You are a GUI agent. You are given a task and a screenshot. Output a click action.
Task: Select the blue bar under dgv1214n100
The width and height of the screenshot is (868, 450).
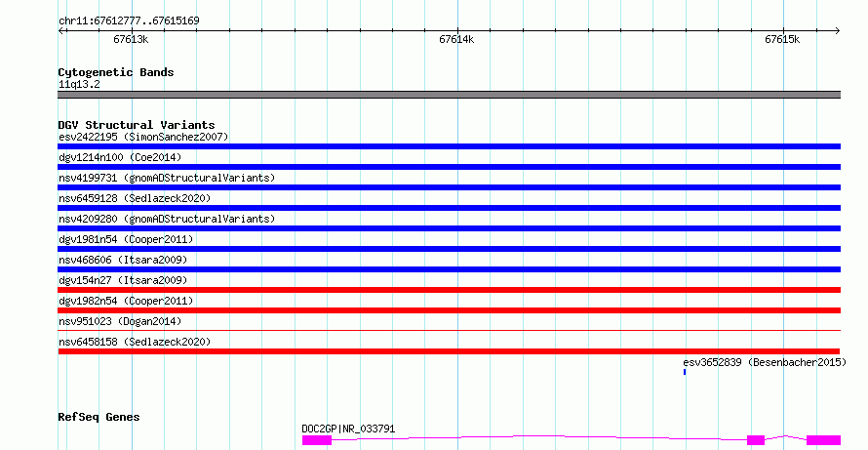point(449,167)
